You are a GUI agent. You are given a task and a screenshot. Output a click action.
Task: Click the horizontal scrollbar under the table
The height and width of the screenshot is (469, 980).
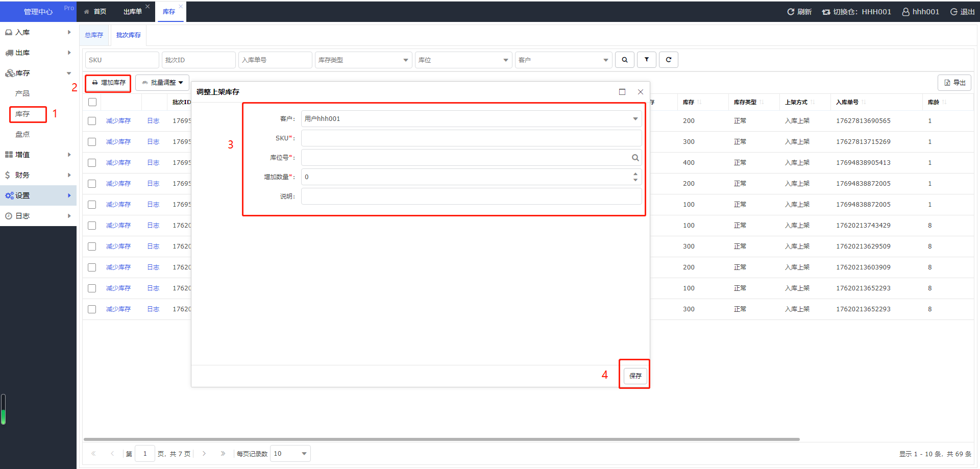(x=442, y=439)
